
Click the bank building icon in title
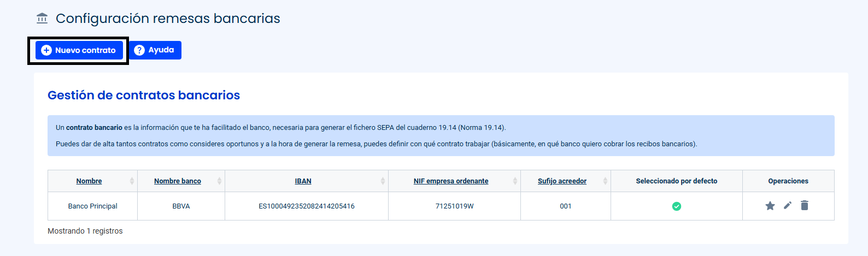click(42, 19)
